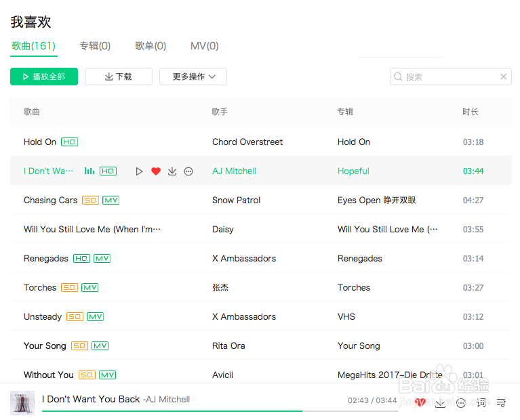This screenshot has width=520, height=420.
Task: Open artist Chord Overstreet
Action: click(247, 142)
